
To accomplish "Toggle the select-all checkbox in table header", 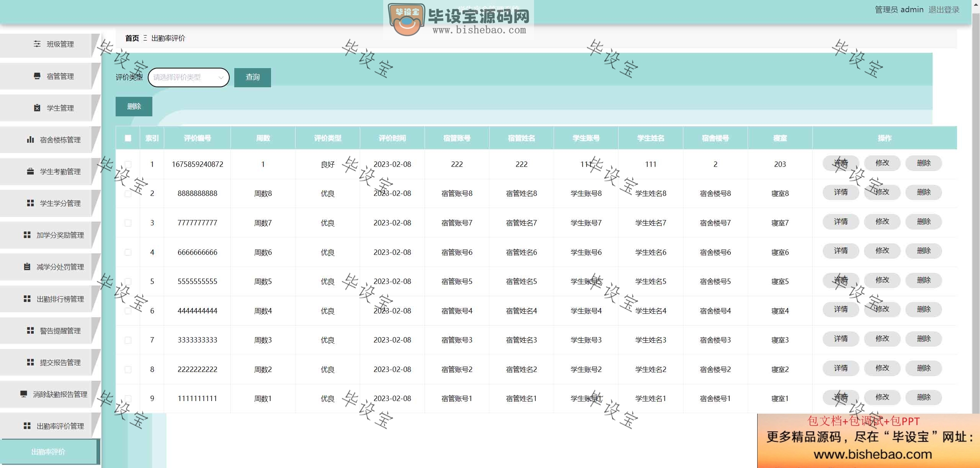I will 128,138.
